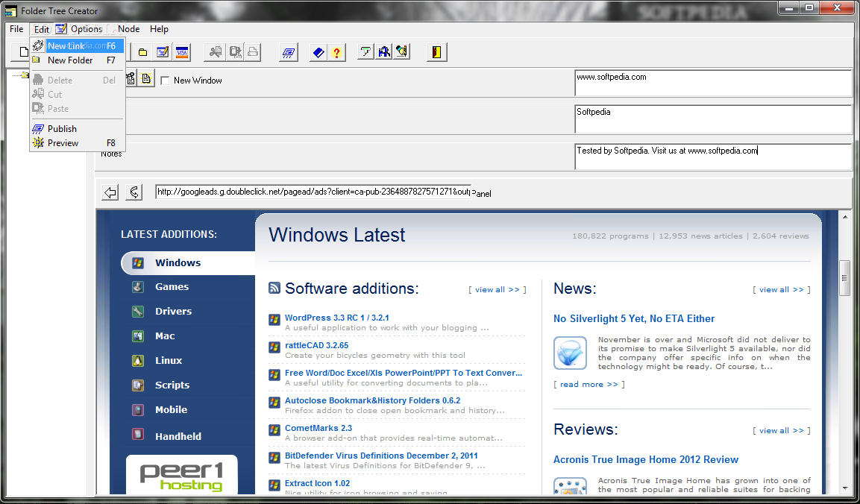Screen dimensions: 860x504
Task: Enable the New Window checkbox
Action: tap(165, 81)
